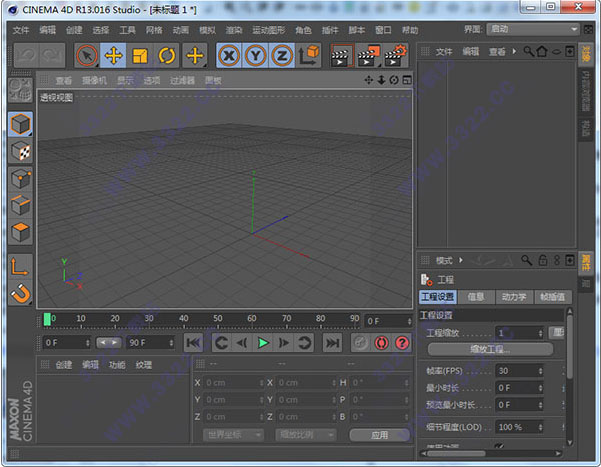Viewport: 601px width, 467px height.
Task: Open the 运动图形 menu
Action: coord(269,30)
